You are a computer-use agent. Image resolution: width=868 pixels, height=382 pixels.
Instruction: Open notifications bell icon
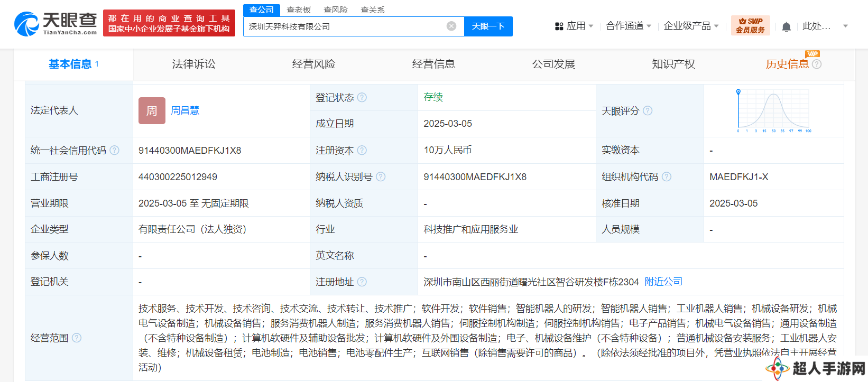click(x=787, y=26)
